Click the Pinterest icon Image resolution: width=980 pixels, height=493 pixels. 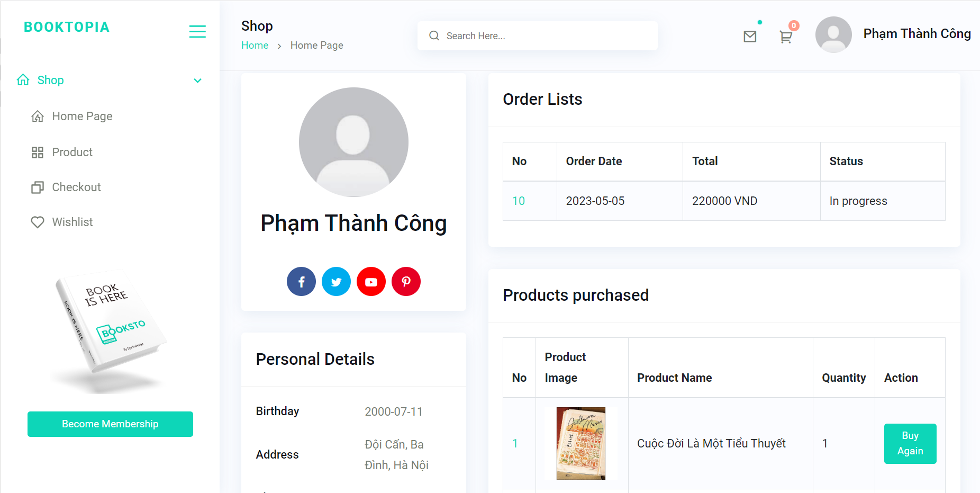pyautogui.click(x=406, y=281)
